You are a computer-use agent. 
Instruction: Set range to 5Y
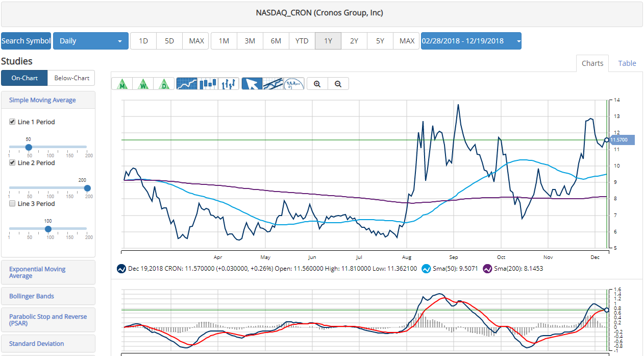point(380,41)
